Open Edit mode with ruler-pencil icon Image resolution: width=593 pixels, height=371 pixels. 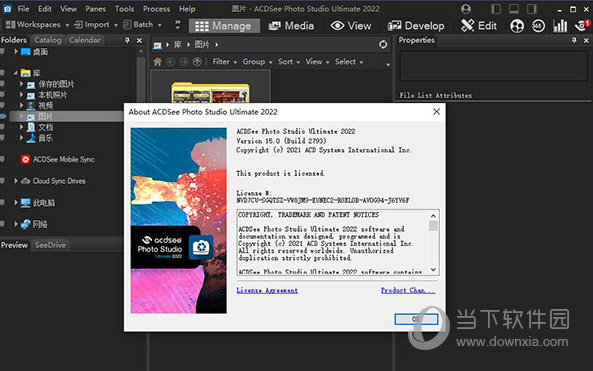point(478,26)
